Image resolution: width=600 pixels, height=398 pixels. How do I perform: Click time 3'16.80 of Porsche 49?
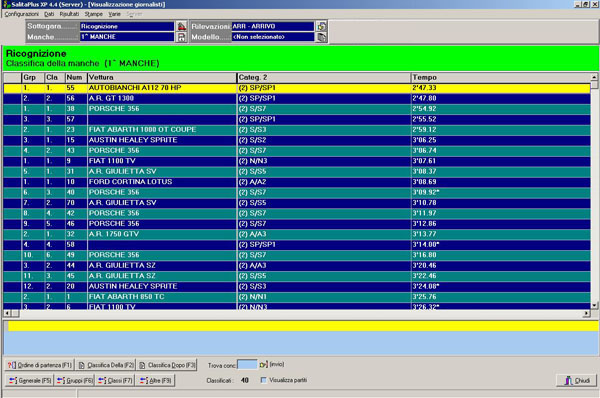point(424,255)
